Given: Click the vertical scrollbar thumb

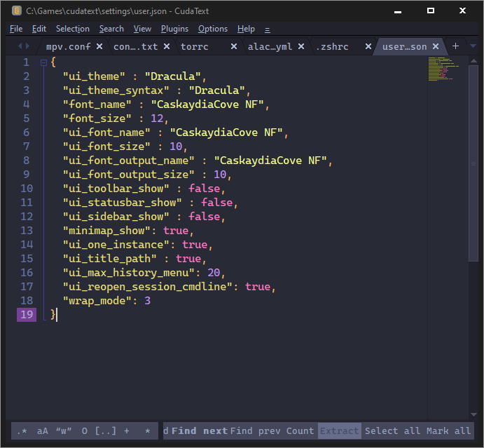Looking at the screenshot, I should 473,163.
